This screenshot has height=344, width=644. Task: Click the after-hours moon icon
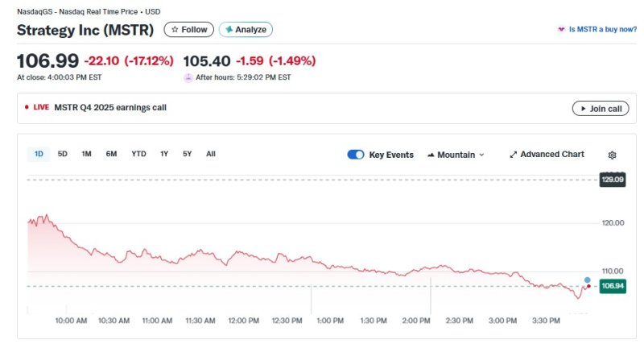188,77
